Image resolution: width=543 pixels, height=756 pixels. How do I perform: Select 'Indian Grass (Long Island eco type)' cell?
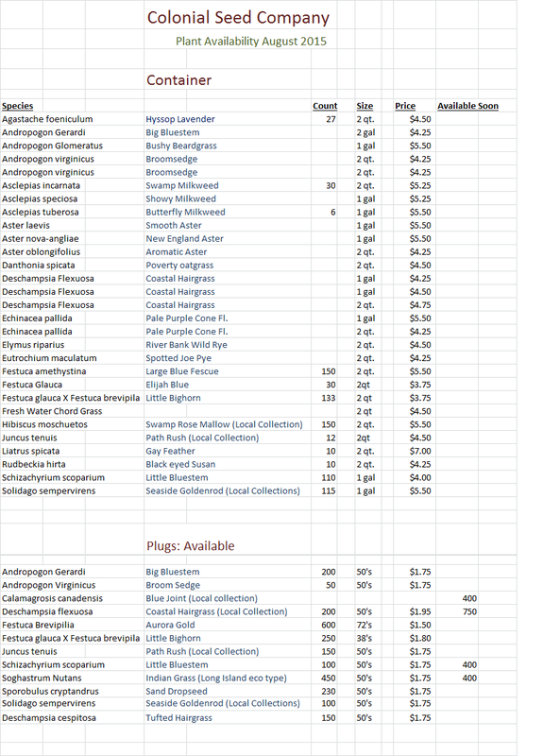pyautogui.click(x=216, y=678)
